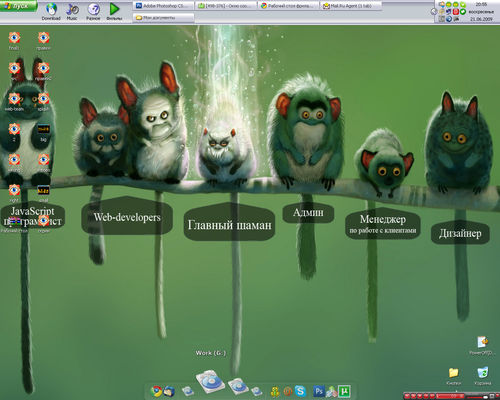500x400 pixels.
Task: Launch Google Chrome from the dock
Action: coord(156,391)
